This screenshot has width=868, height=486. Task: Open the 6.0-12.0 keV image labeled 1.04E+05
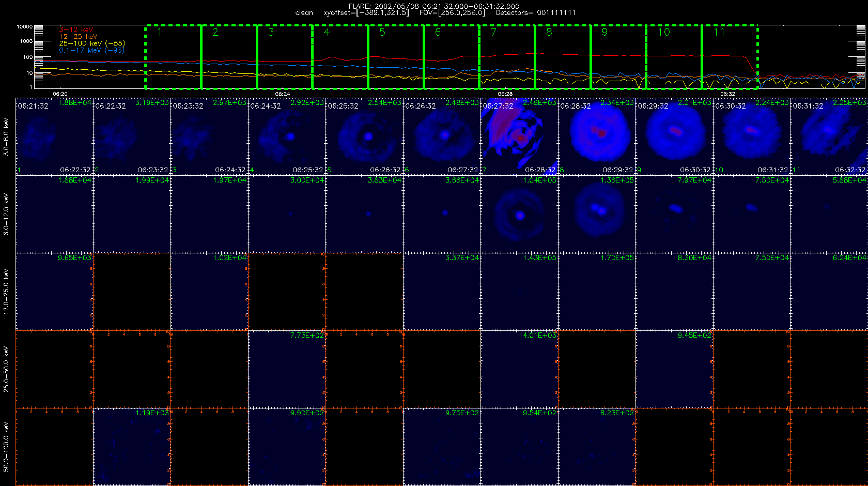click(519, 214)
